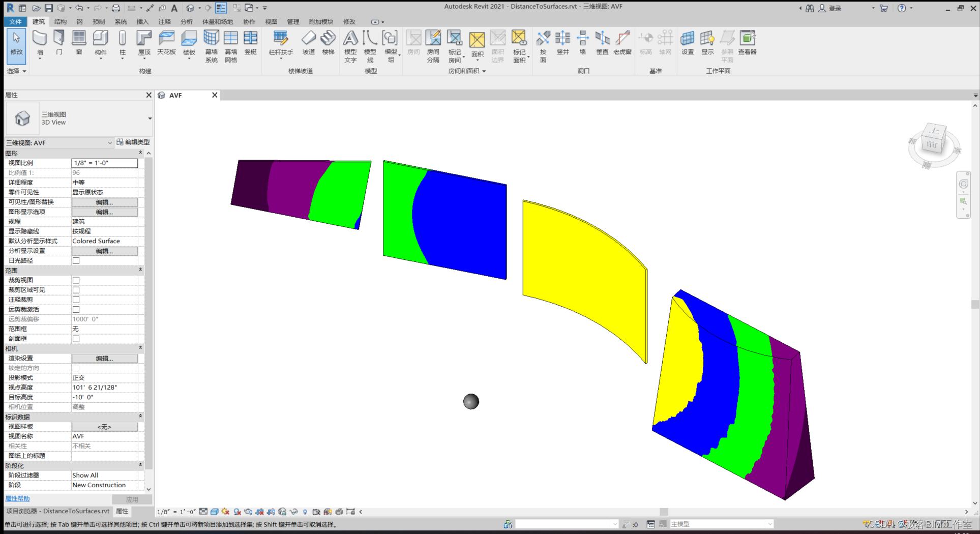
Task: Select the 窗 (Window) tool
Action: 79,46
